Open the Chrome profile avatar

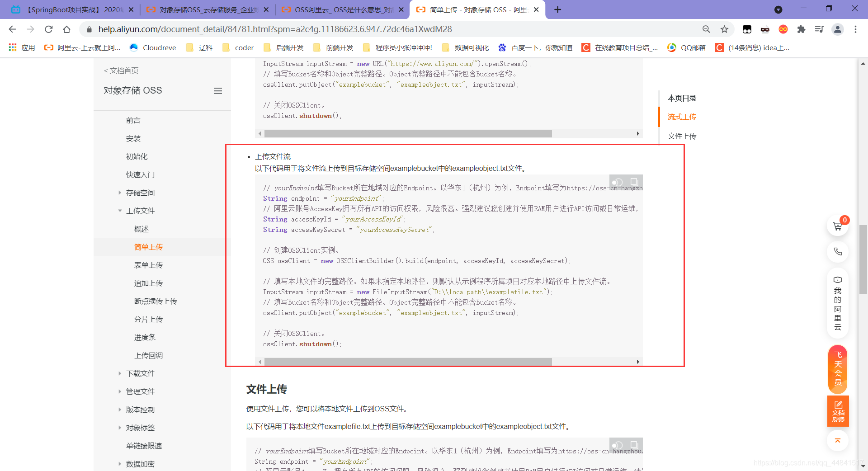(x=838, y=29)
